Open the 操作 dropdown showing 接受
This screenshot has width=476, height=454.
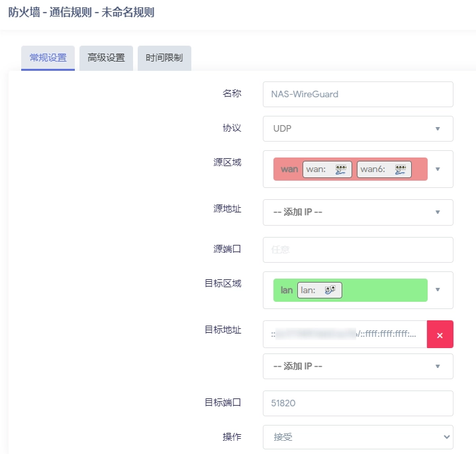click(358, 437)
